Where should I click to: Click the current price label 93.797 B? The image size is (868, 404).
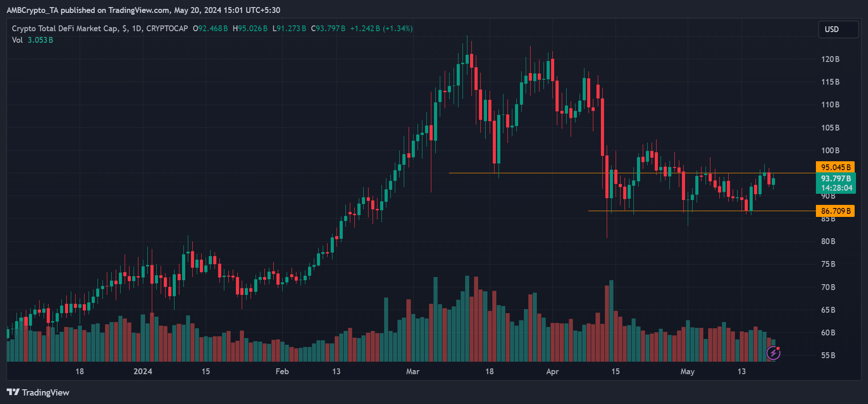(836, 179)
